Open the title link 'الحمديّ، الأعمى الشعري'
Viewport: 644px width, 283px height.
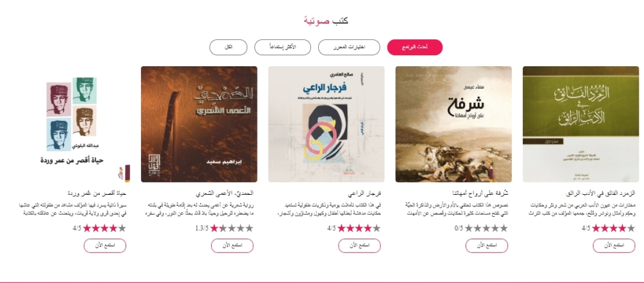point(225,193)
